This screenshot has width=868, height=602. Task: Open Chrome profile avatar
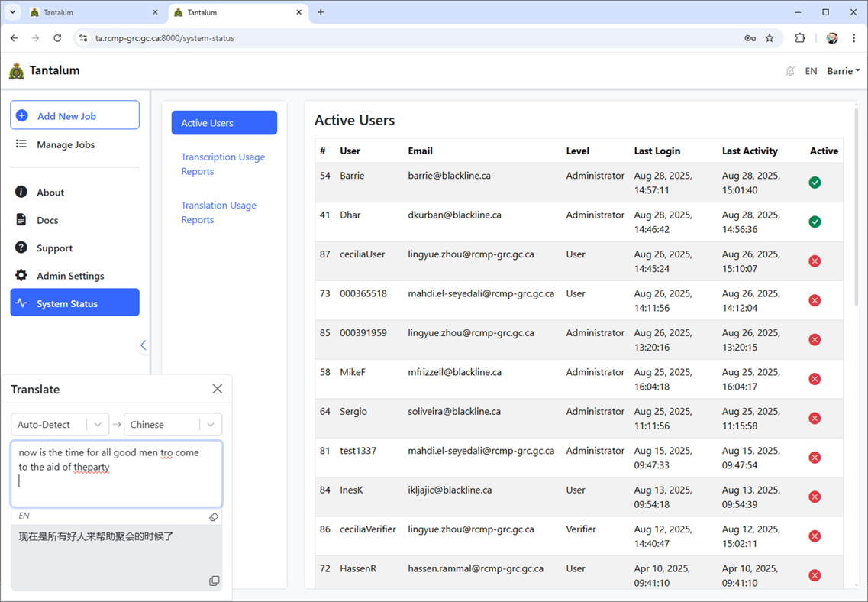tap(832, 38)
